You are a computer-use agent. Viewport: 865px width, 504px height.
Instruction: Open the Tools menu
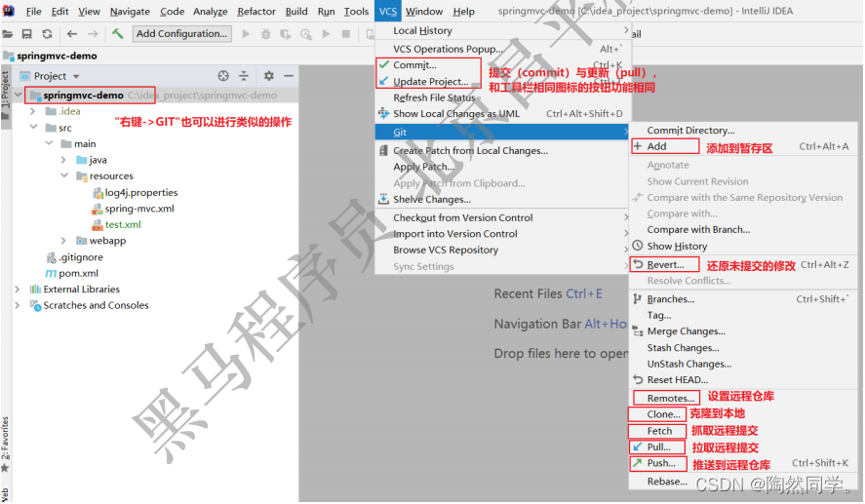[356, 11]
